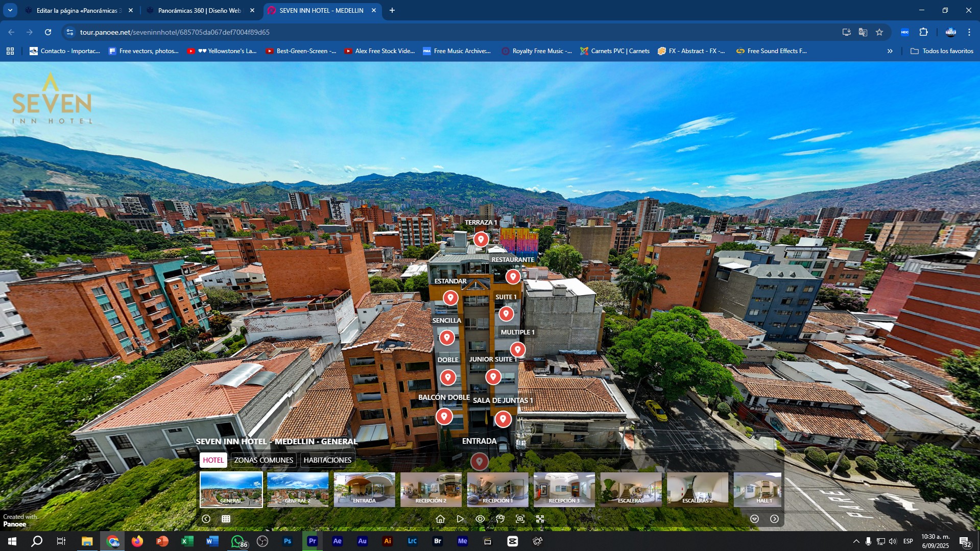This screenshot has width=980, height=551.
Task: Click the screenshot capture icon
Action: [x=520, y=519]
